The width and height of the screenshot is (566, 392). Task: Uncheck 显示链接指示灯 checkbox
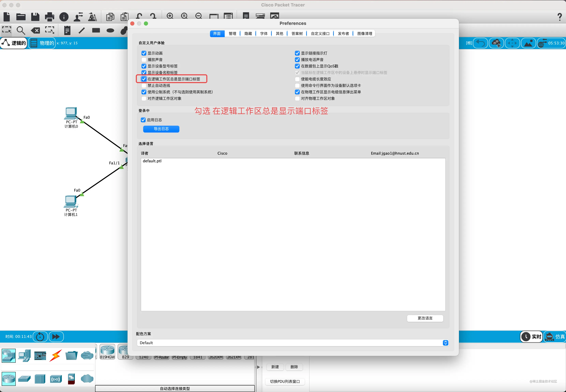[x=297, y=53]
